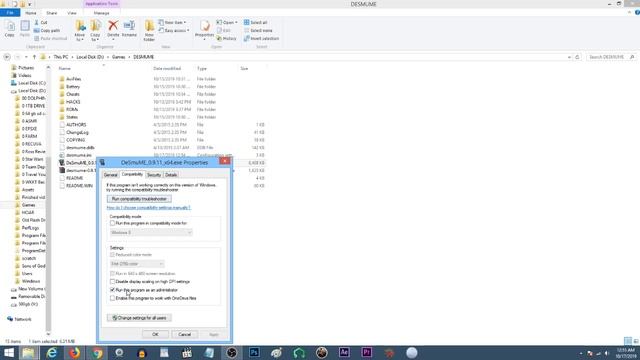Select Pictures in the navigation pane
Image resolution: width=640 pixels, height=360 pixels.
coord(26,68)
